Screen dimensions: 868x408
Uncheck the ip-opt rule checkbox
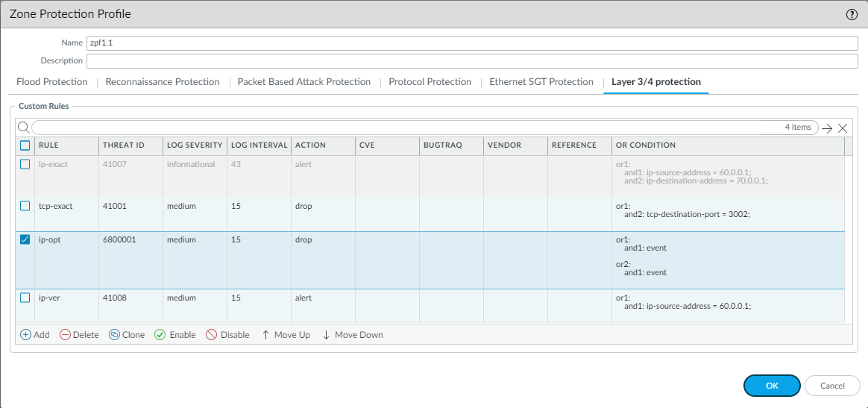[25, 239]
